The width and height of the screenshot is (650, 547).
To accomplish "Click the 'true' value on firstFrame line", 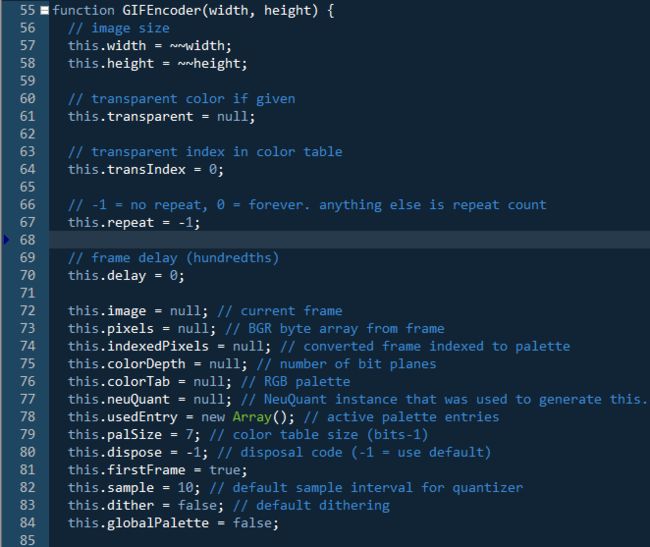I will pyautogui.click(x=224, y=470).
